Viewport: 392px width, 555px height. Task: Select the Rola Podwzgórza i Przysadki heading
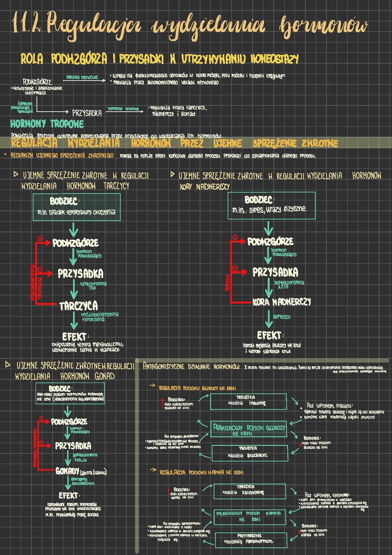point(160,59)
